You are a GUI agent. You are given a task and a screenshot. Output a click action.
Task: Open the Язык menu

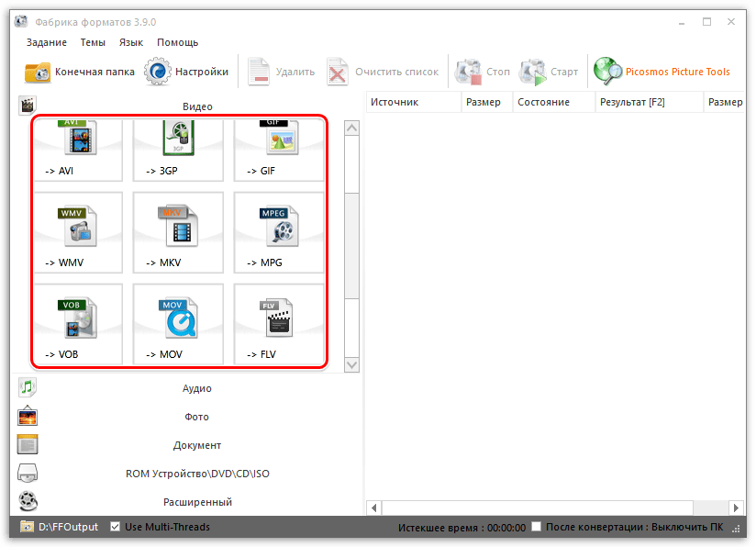click(x=130, y=42)
